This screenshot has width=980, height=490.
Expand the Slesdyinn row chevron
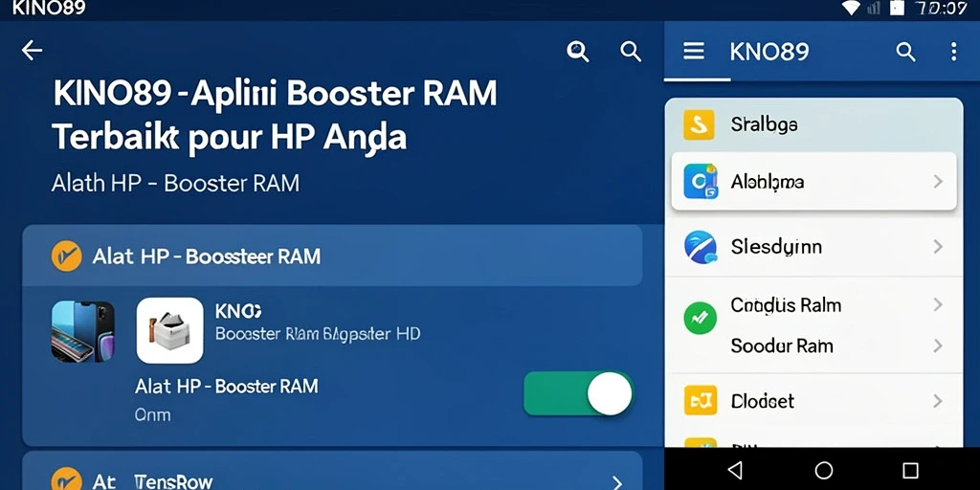[x=938, y=247]
